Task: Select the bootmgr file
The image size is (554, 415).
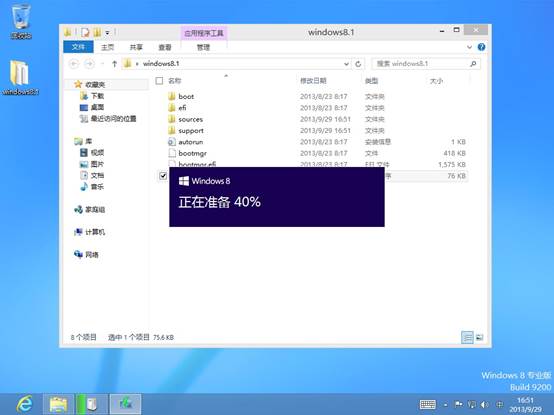Action: 192,153
